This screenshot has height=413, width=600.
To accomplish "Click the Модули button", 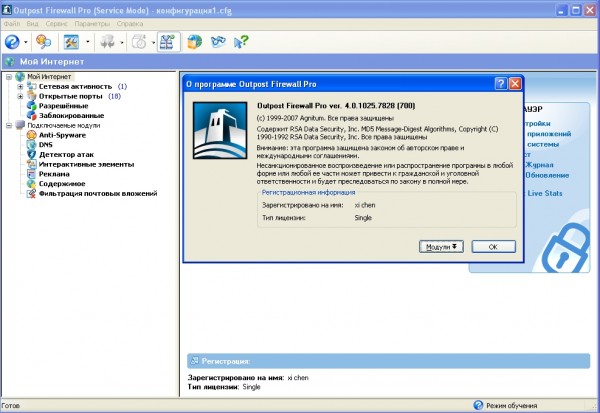I will [x=441, y=247].
